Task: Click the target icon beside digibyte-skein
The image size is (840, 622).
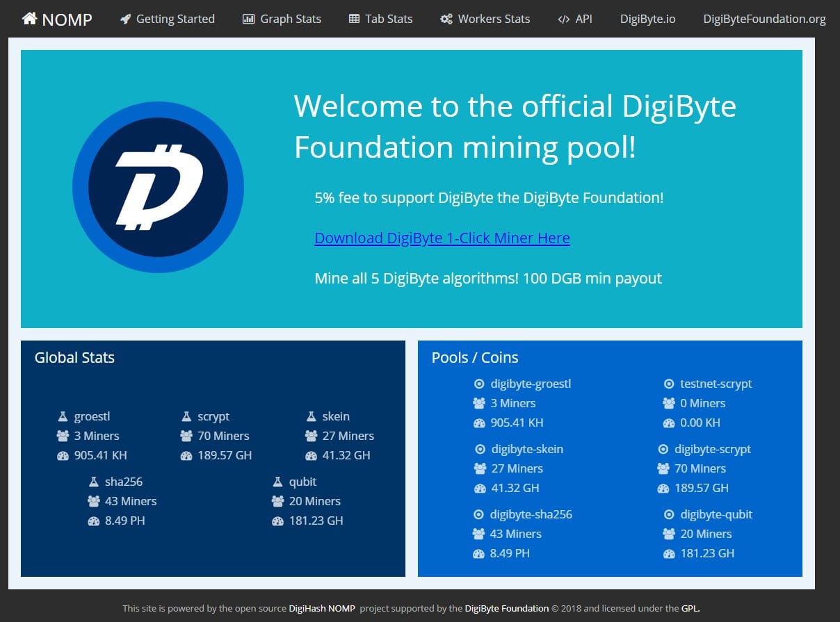Action: point(479,450)
